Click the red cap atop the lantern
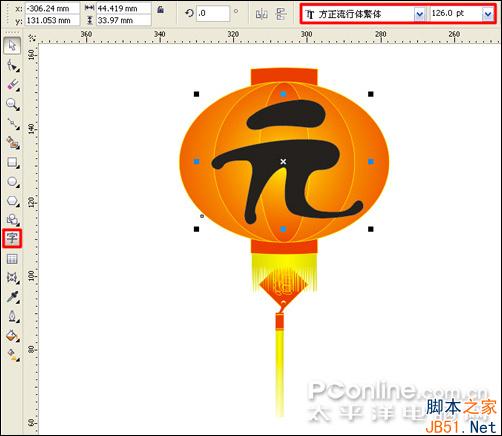 pos(284,76)
